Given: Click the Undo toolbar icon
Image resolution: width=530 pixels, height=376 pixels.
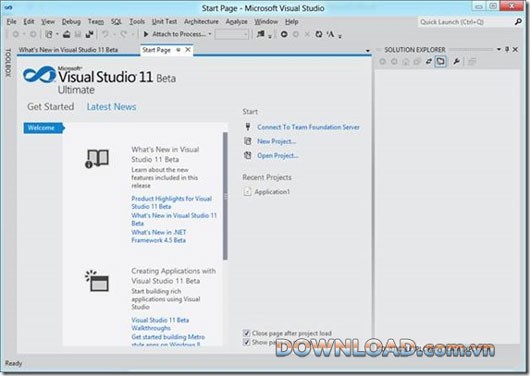Looking at the screenshot, I should coord(105,34).
